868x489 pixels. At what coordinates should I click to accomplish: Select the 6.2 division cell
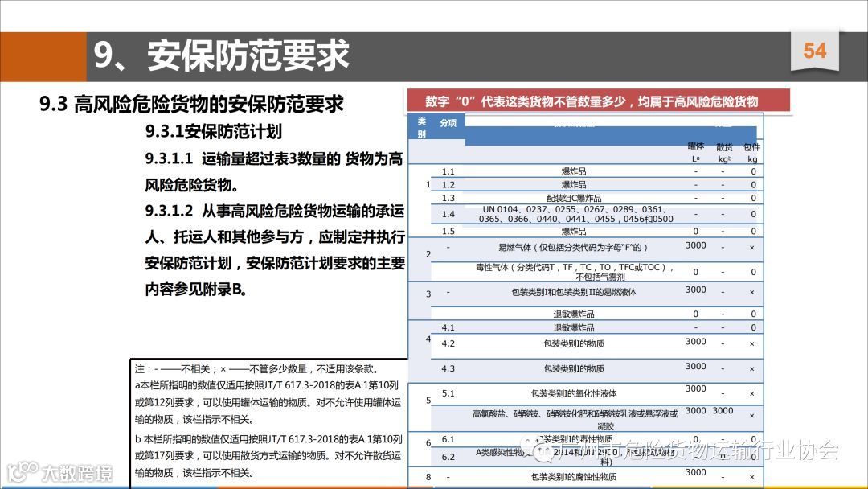(448, 458)
